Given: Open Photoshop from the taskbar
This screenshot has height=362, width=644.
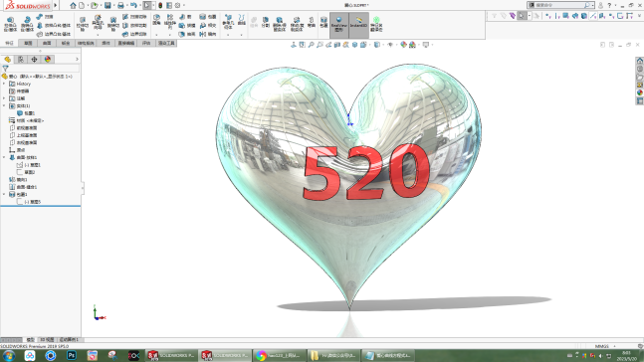Looking at the screenshot, I should point(72,355).
